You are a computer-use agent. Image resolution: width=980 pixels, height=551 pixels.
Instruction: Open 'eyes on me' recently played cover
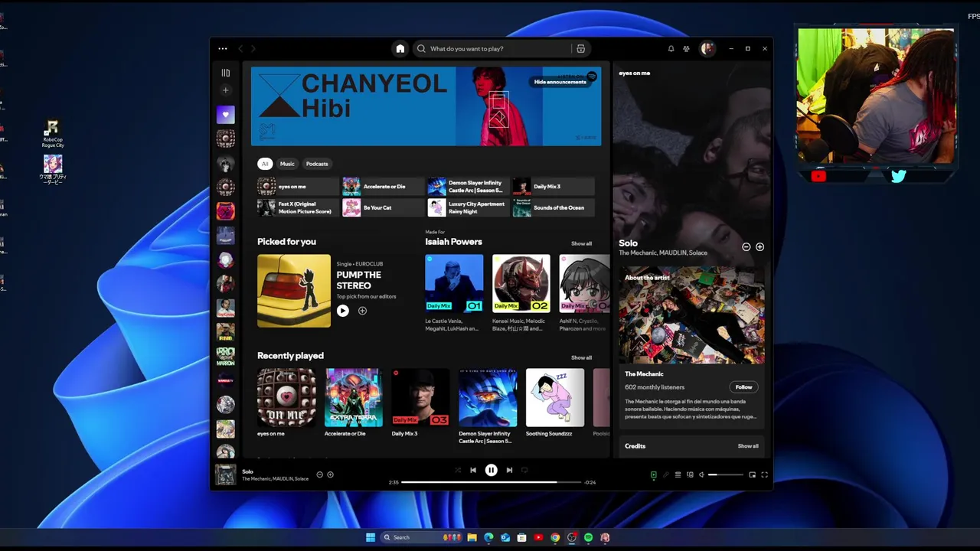pos(286,397)
